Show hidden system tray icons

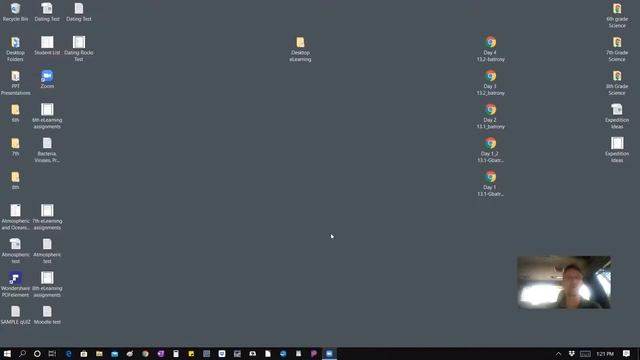coord(558,353)
